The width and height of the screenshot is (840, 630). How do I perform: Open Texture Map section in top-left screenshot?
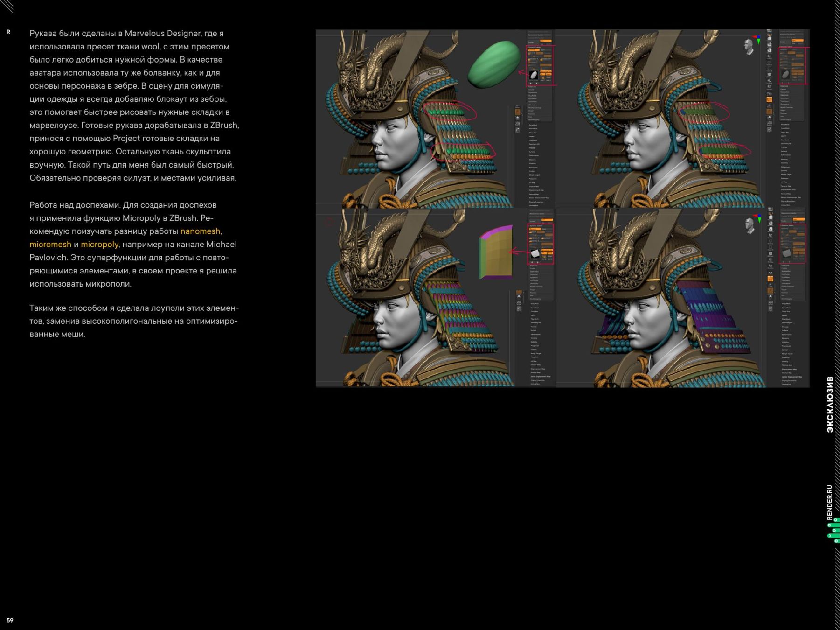point(534,187)
